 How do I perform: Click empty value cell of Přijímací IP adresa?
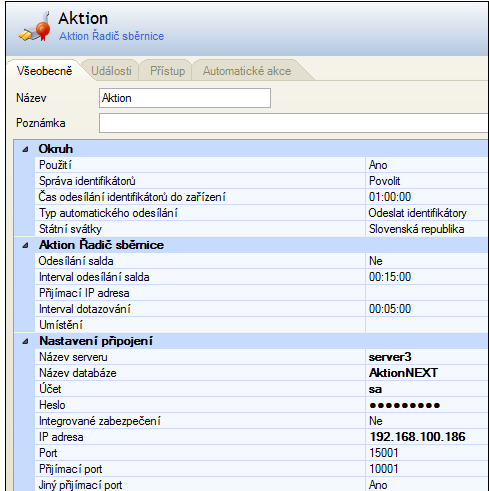pos(427,293)
